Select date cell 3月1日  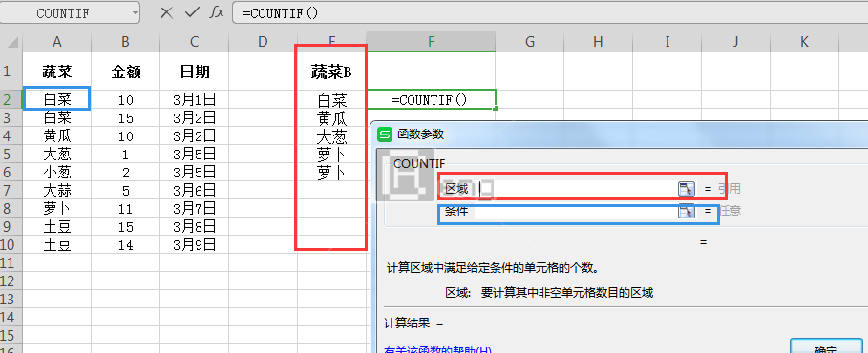click(x=194, y=99)
